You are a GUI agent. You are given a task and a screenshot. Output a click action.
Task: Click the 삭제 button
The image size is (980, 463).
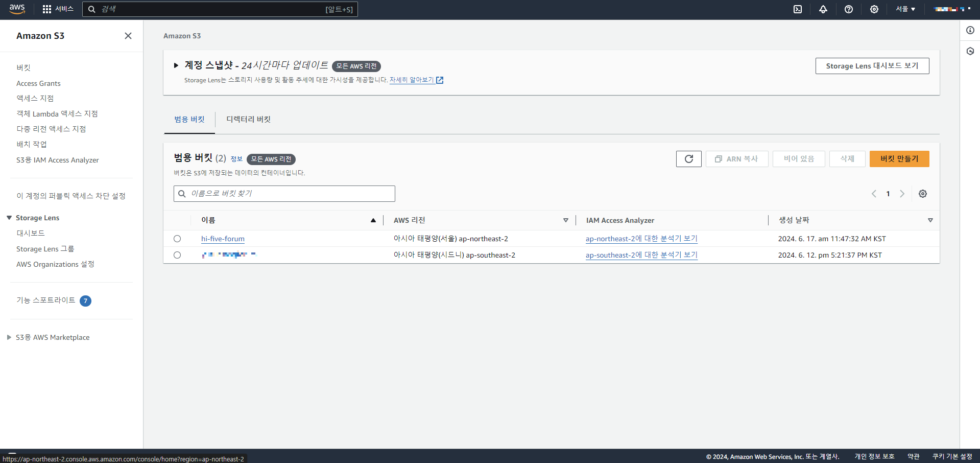(847, 159)
